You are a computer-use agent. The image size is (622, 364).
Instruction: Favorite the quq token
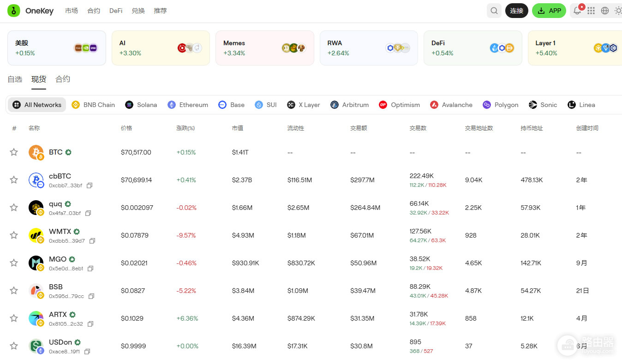tap(14, 208)
